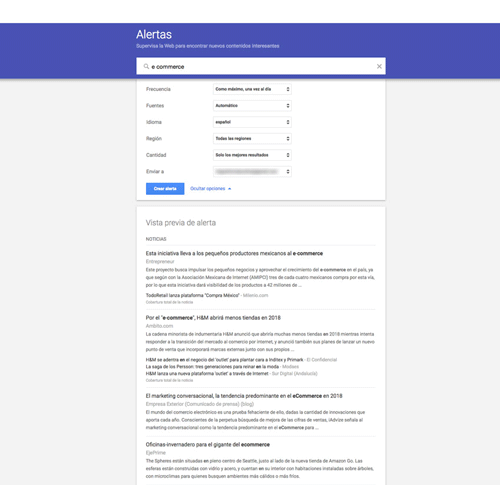The image size is (500, 485).
Task: Click the 'e commerce' search field
Action: coord(261,66)
